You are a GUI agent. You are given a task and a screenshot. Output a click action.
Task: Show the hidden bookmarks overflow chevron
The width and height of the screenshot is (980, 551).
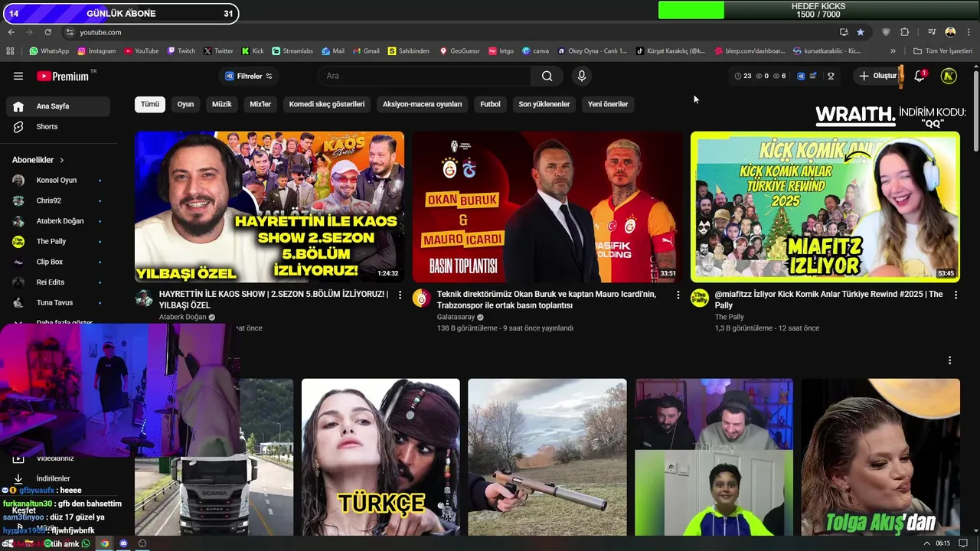pos(893,51)
